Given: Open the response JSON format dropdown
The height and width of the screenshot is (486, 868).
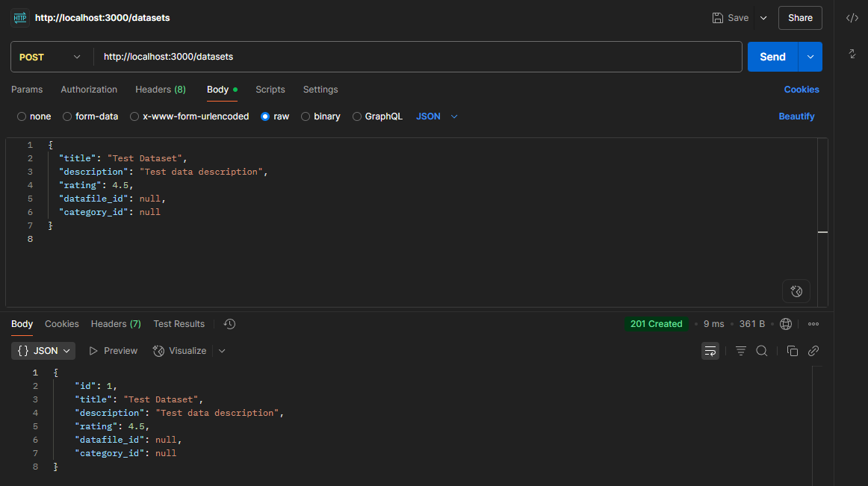Looking at the screenshot, I should point(44,351).
